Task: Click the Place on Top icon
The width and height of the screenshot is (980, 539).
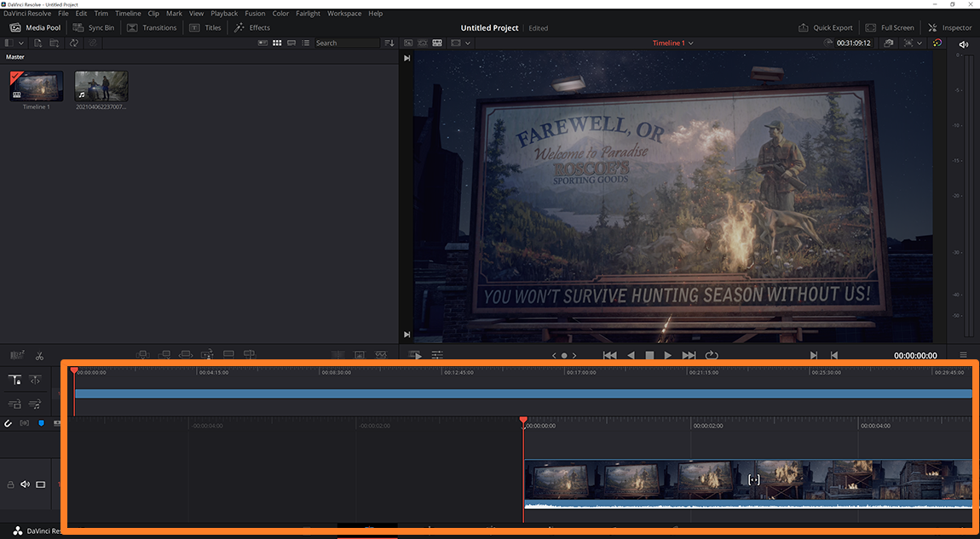Action: point(228,355)
